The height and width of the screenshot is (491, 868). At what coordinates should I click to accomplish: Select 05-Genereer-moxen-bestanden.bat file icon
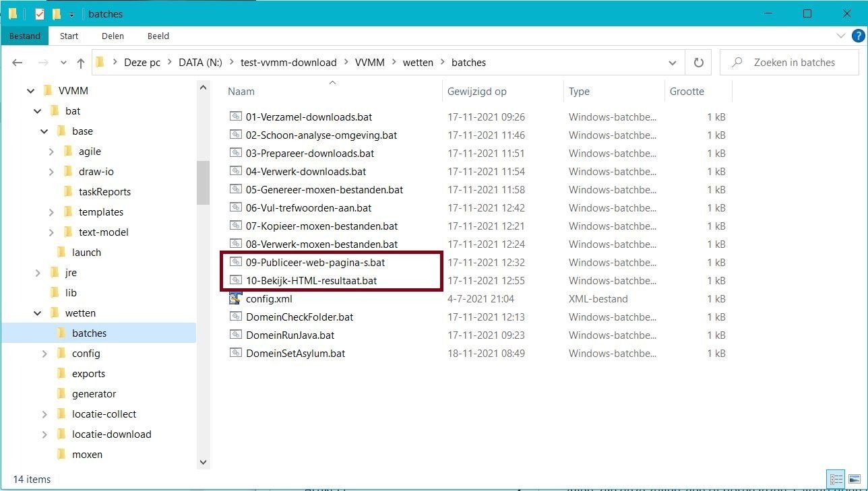[x=235, y=189]
